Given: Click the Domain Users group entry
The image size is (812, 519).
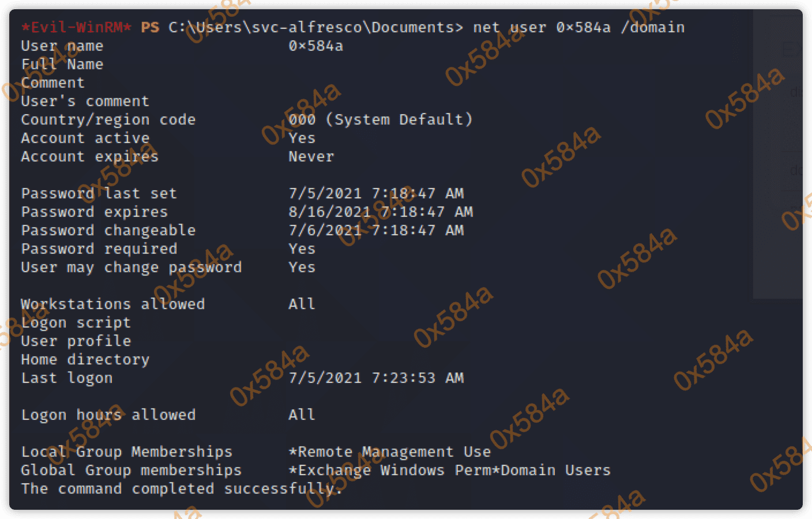Looking at the screenshot, I should (x=555, y=470).
